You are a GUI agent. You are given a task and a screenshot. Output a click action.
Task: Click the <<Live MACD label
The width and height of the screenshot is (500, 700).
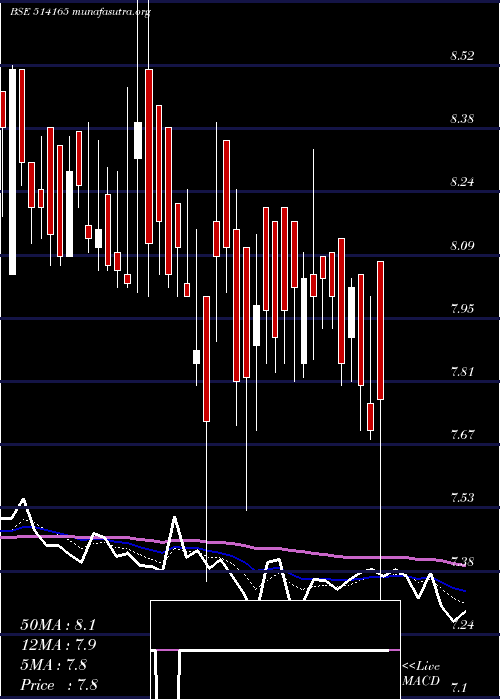click(x=421, y=674)
